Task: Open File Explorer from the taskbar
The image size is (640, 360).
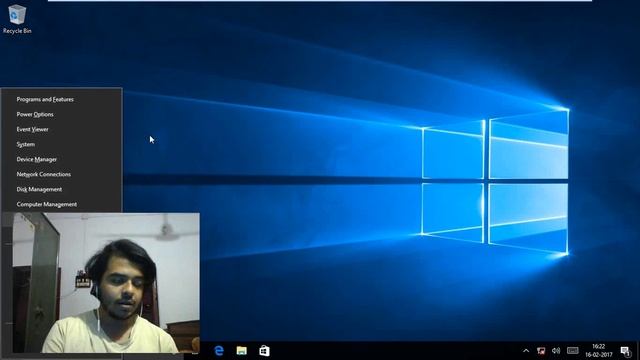Action: [242, 351]
